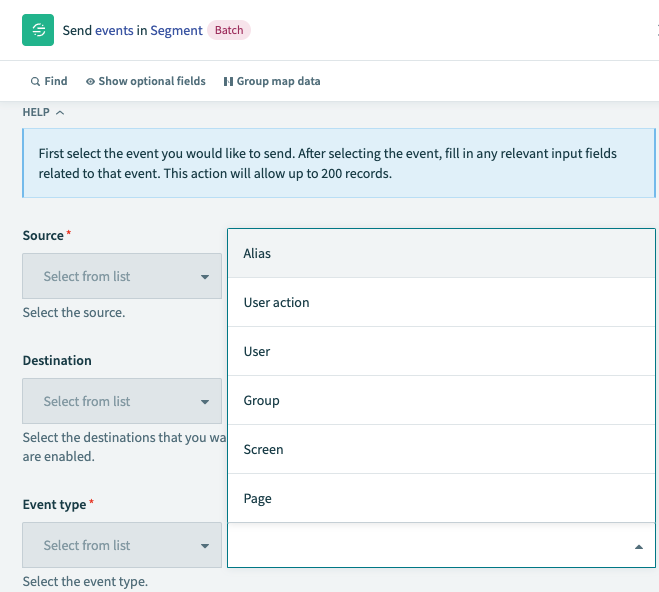This screenshot has height=592, width=659.
Task: Select the User option
Action: (x=441, y=351)
